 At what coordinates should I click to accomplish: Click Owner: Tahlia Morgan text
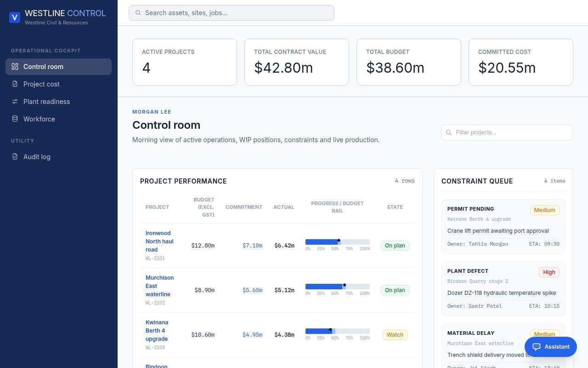pos(478,244)
